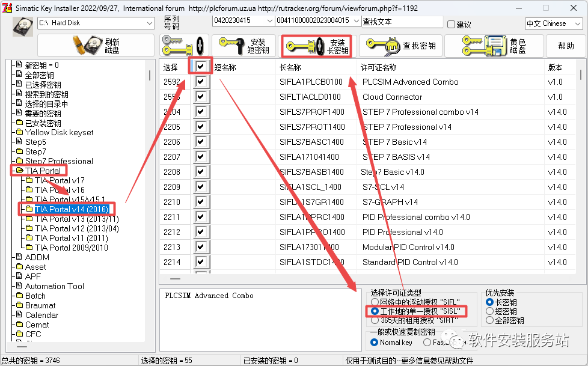
Task: Uncheck the checkbox for row 2592
Action: (201, 81)
